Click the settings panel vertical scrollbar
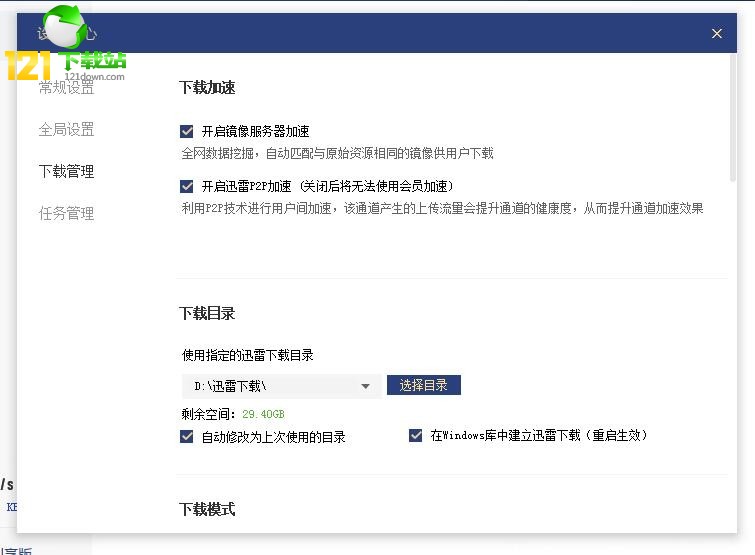 (733, 118)
